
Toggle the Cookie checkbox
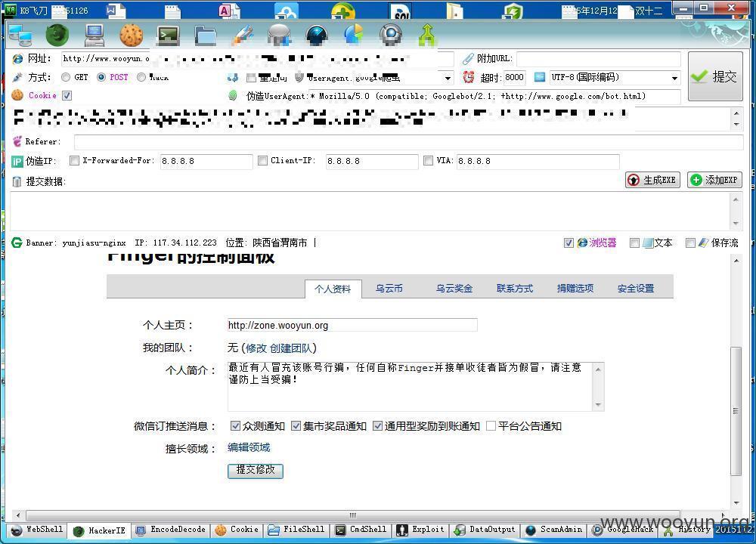click(67, 95)
